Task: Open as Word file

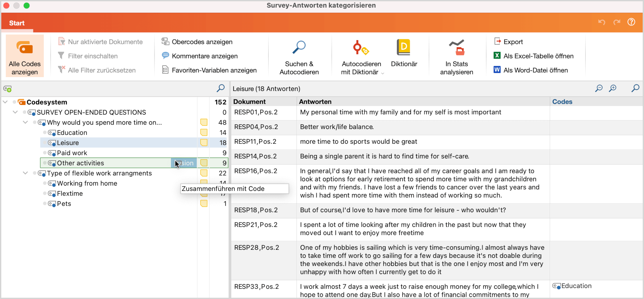Action: [x=530, y=70]
